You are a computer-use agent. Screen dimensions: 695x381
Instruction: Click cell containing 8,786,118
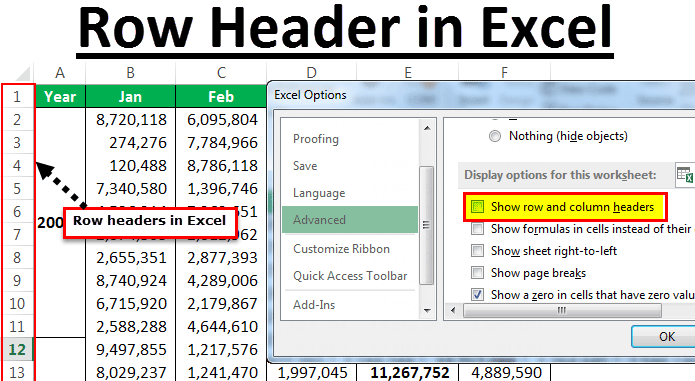[x=221, y=166]
